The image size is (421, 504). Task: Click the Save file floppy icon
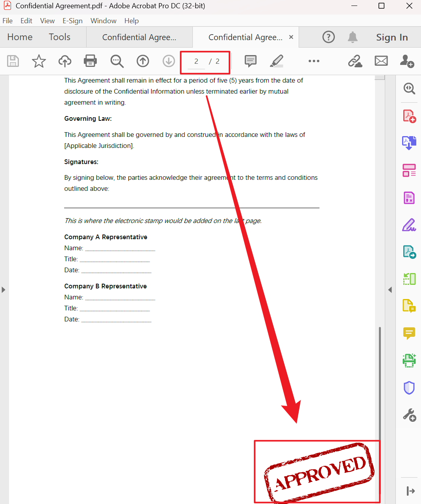[13, 61]
